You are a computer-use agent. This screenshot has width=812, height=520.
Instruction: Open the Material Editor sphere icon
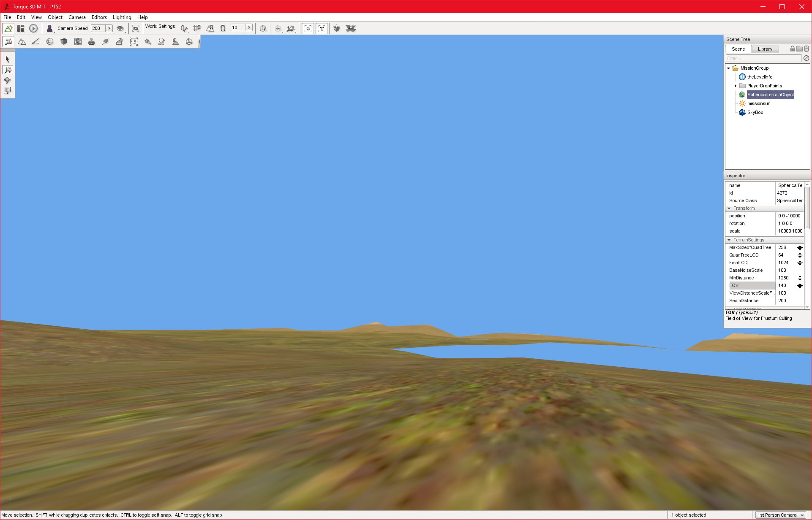[50, 41]
